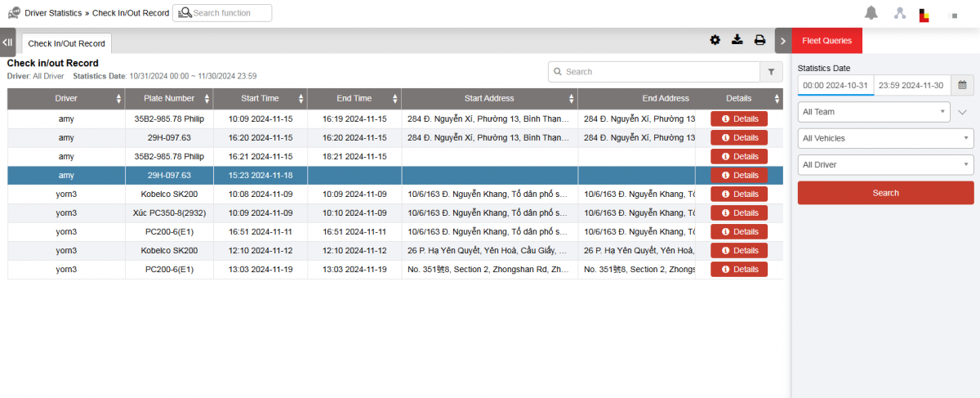This screenshot has width=980, height=398.
Task: Collapse the left sidebar panel
Action: pos(7,42)
